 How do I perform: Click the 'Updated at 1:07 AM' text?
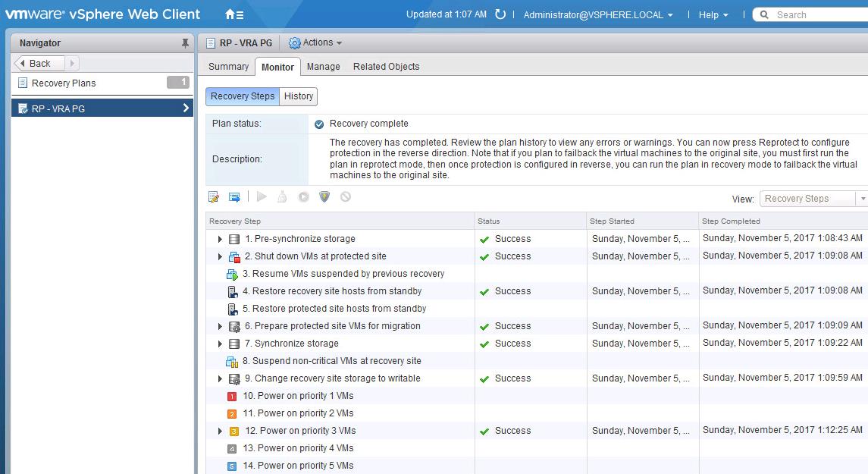pos(447,14)
